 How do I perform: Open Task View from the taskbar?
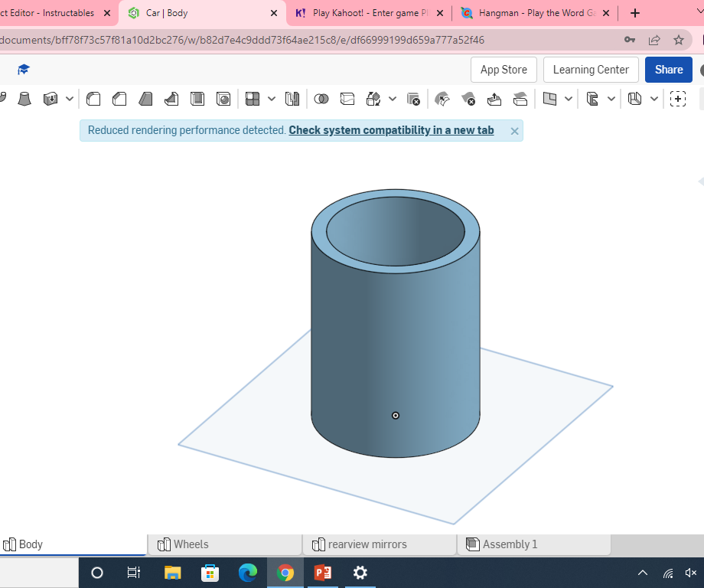[x=134, y=573]
